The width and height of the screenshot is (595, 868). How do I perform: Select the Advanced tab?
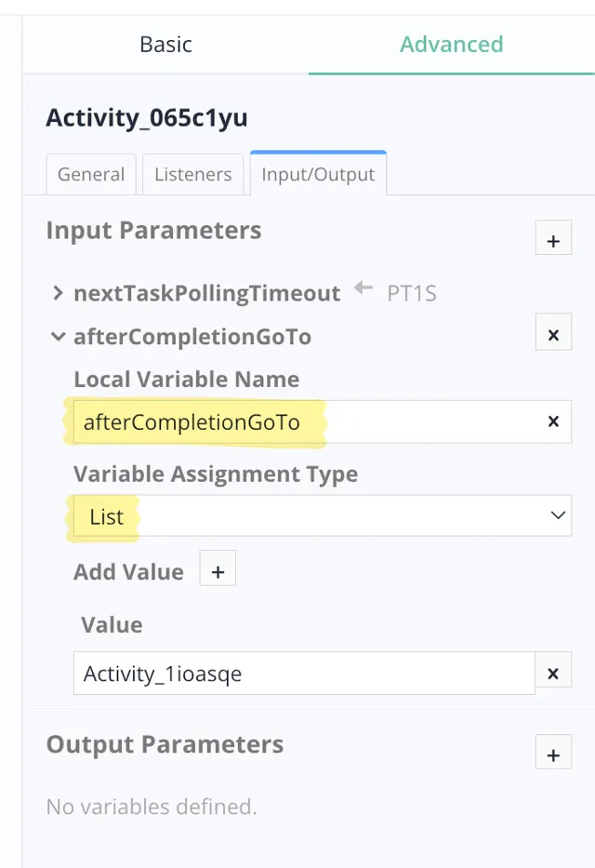(452, 44)
